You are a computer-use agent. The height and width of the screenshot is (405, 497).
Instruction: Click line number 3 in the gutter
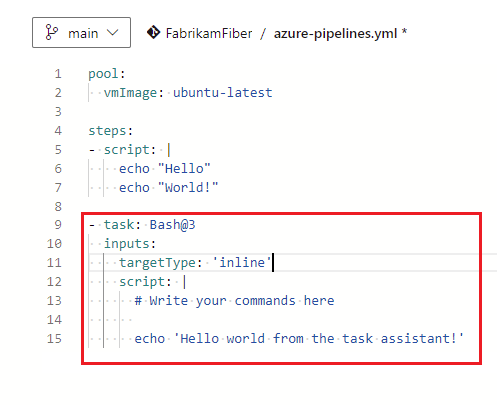click(58, 112)
